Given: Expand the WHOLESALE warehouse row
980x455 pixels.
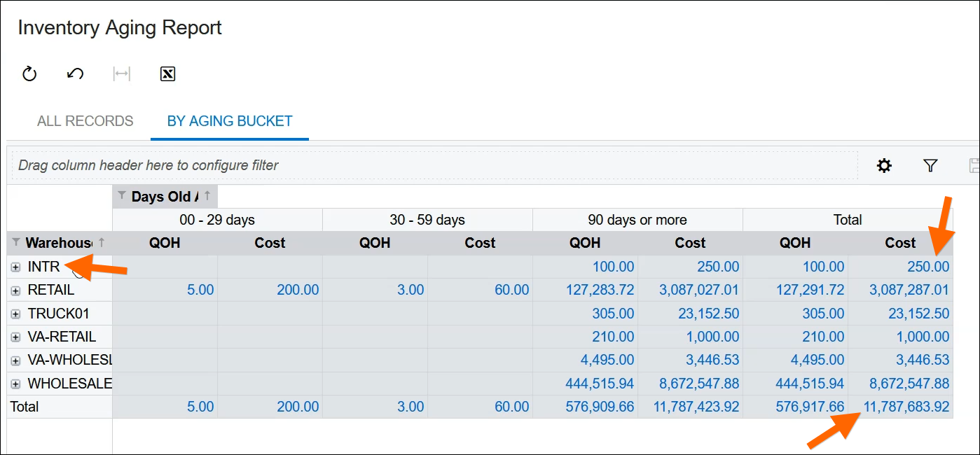Looking at the screenshot, I should (x=15, y=383).
